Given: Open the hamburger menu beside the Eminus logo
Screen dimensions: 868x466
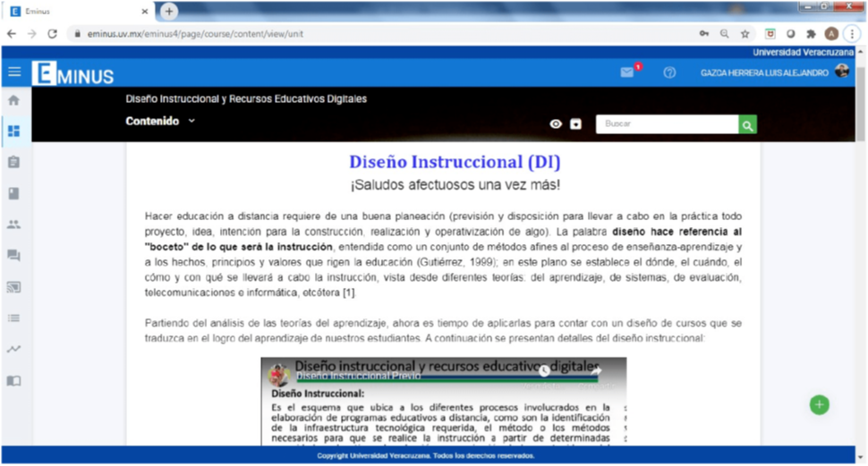Looking at the screenshot, I should [x=14, y=72].
